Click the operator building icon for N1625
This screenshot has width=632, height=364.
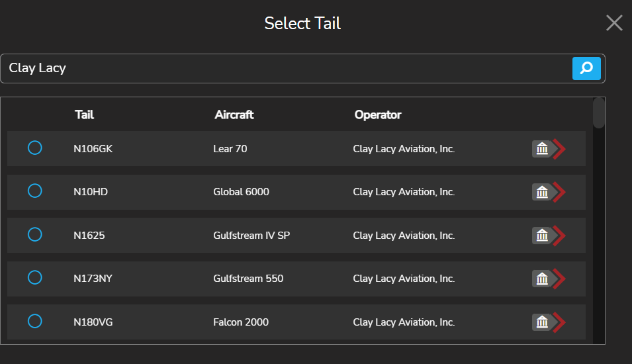542,235
